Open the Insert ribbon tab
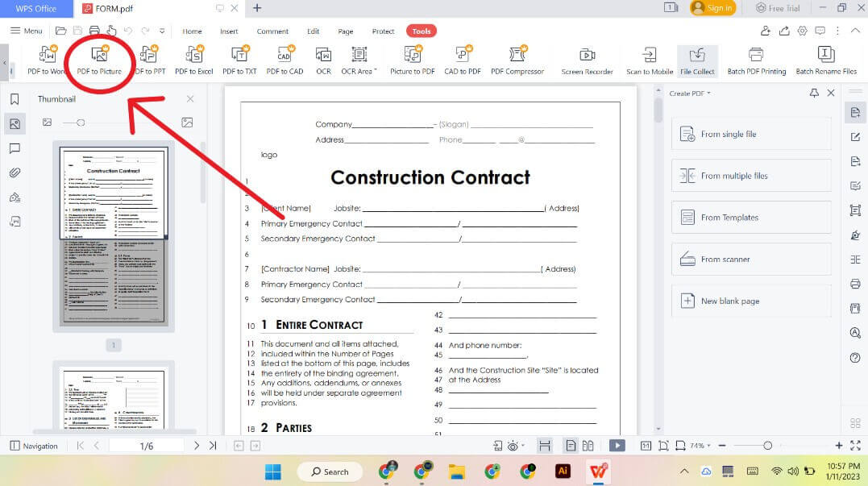 point(228,31)
